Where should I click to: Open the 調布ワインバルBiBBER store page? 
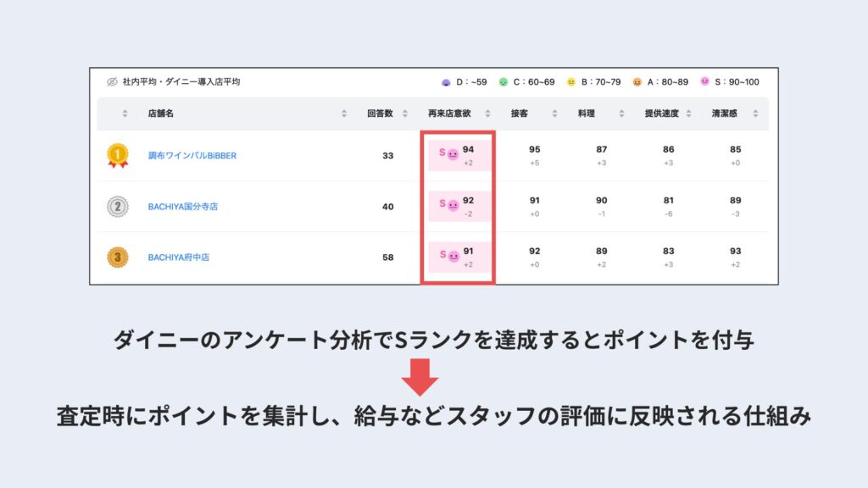pyautogui.click(x=194, y=157)
